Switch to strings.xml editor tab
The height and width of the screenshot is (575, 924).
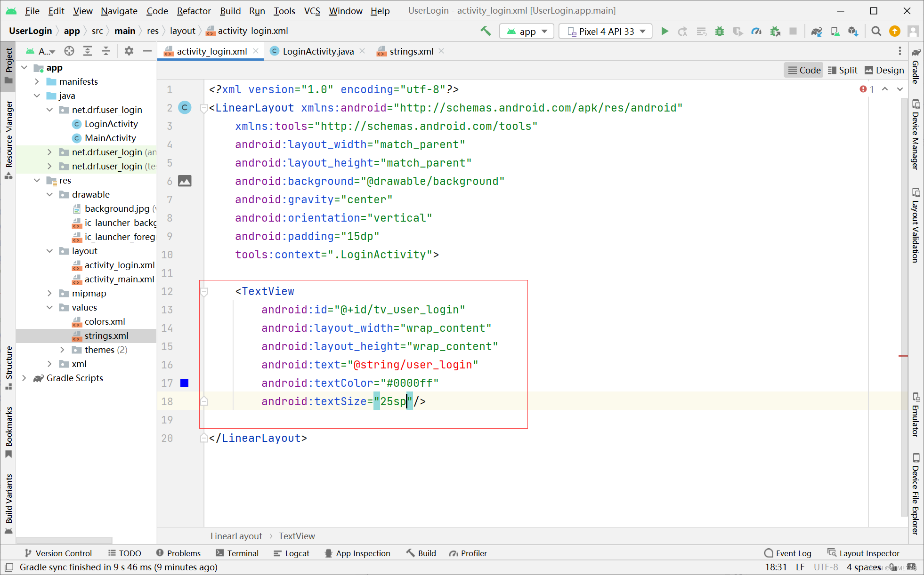(411, 51)
